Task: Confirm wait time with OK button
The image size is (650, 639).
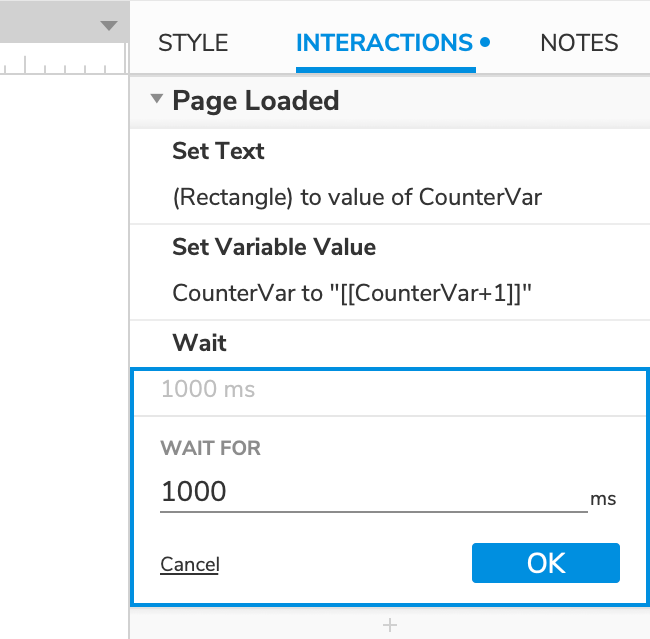Action: point(546,563)
